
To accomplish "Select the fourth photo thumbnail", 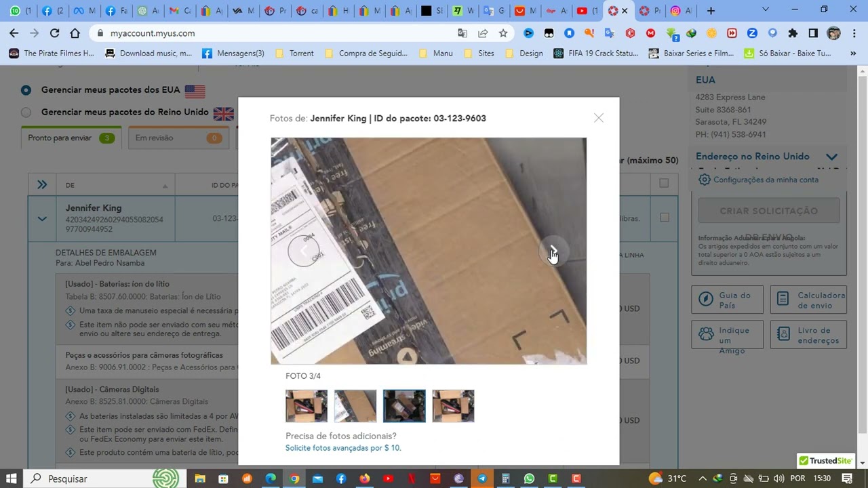I will [453, 406].
